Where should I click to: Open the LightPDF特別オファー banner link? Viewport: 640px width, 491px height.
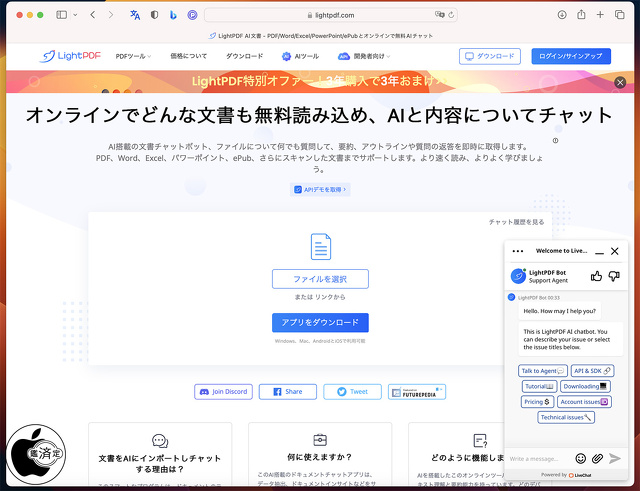click(x=319, y=81)
